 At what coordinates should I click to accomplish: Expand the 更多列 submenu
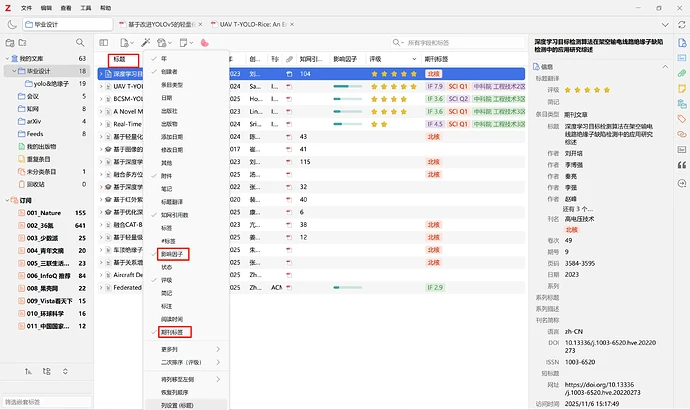pos(186,349)
